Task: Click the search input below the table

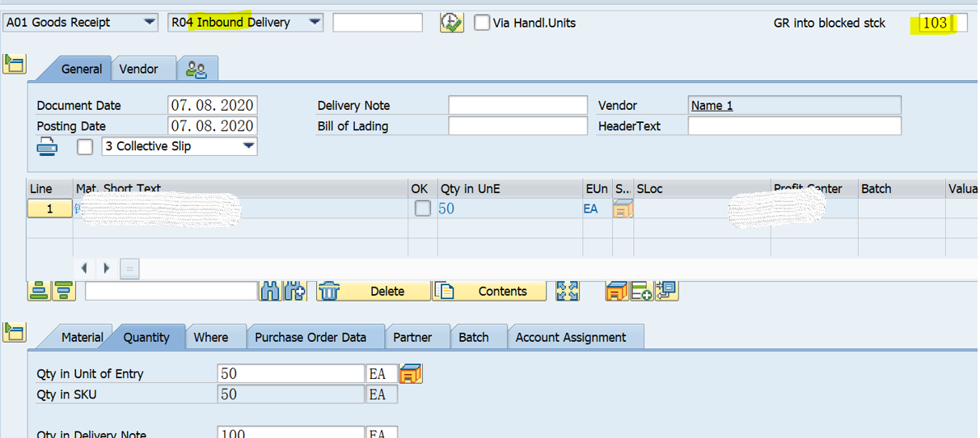Action: [x=171, y=291]
